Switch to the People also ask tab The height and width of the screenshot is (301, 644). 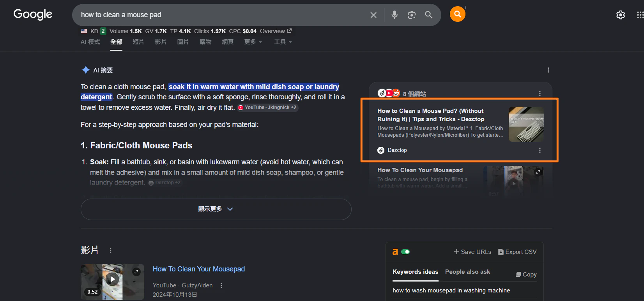[x=468, y=272]
